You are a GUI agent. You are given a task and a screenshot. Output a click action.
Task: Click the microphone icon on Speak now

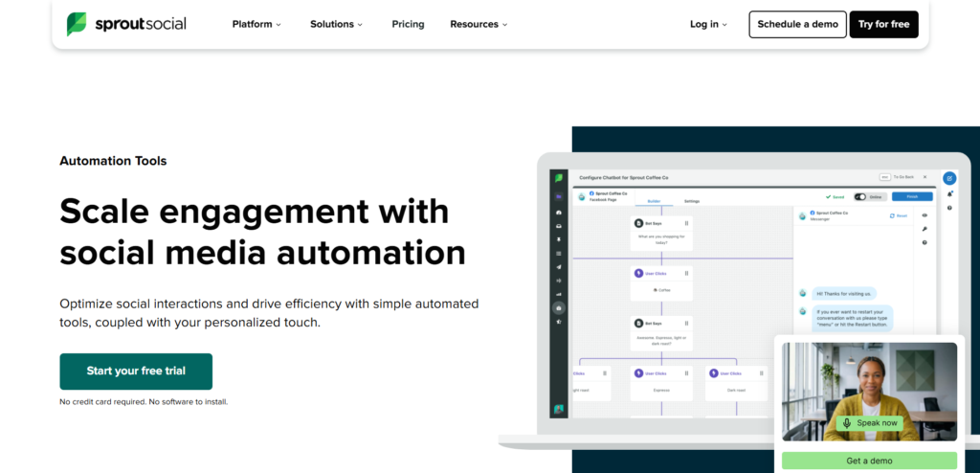pos(847,423)
